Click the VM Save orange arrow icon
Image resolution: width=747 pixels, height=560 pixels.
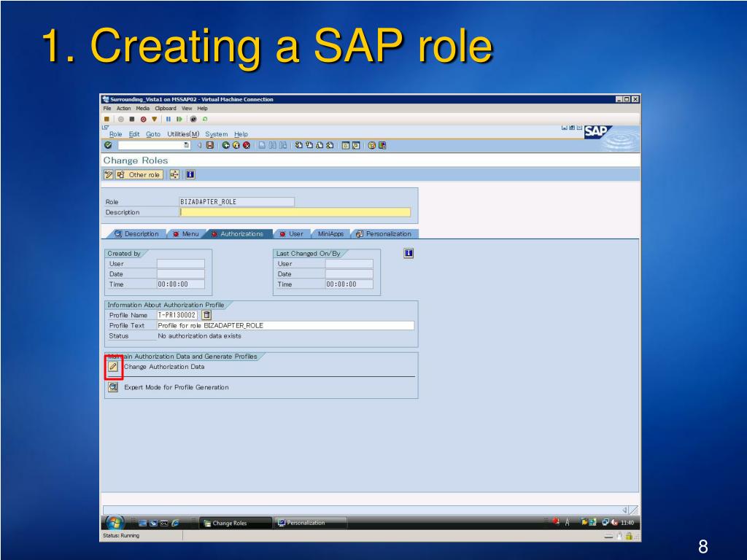click(154, 119)
